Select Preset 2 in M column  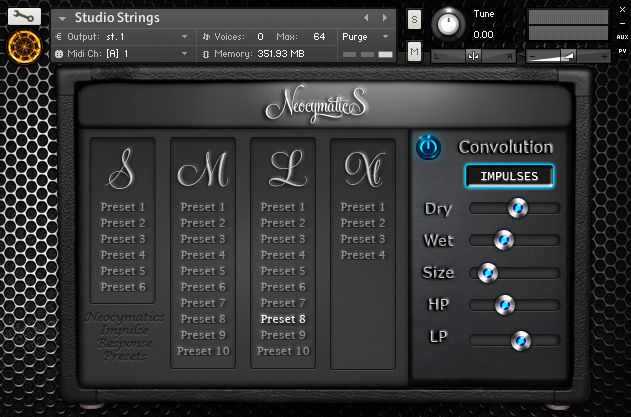(203, 223)
